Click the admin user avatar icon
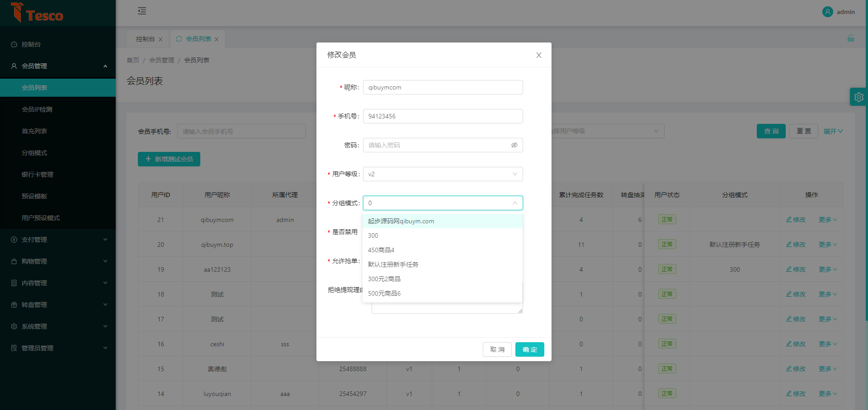 [827, 12]
